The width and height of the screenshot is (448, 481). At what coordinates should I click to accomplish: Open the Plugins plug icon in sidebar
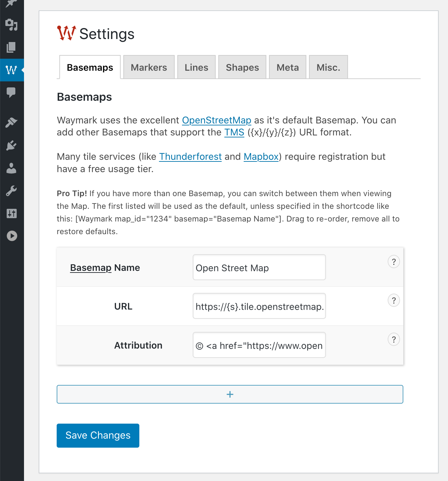click(x=12, y=145)
